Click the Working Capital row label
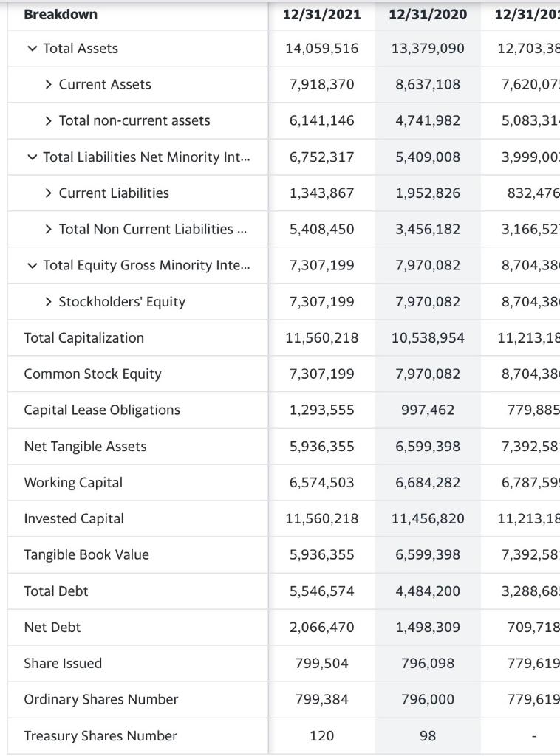Image resolution: width=560 pixels, height=756 pixels. click(73, 483)
